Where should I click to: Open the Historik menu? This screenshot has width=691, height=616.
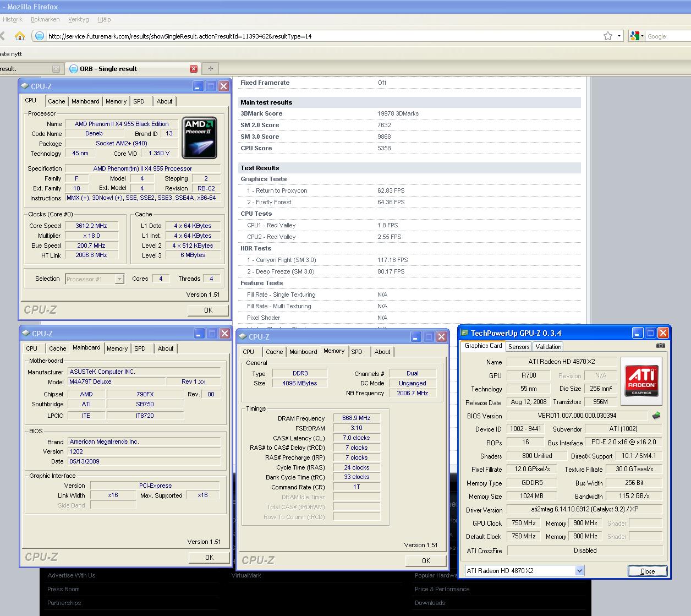[x=13, y=19]
